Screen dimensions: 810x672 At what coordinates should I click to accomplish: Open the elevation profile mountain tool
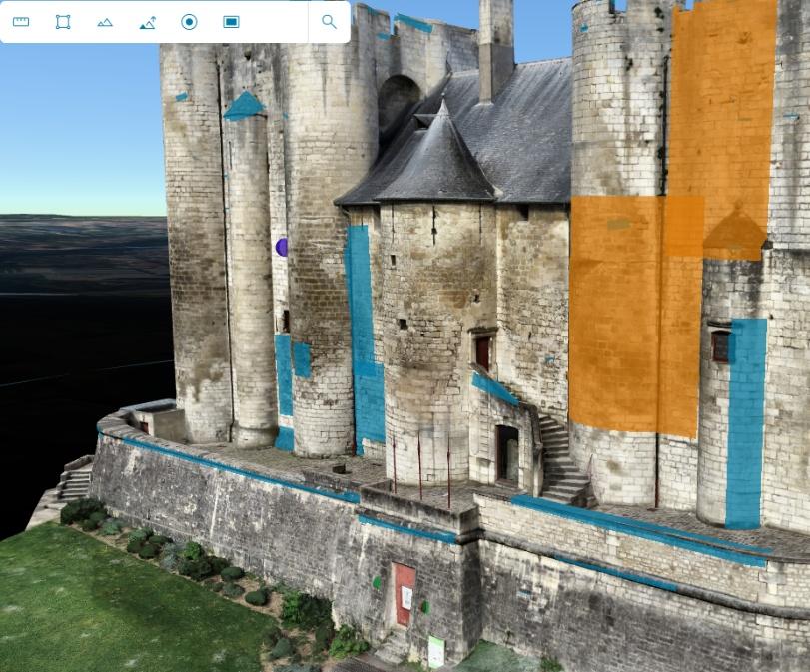pos(105,22)
